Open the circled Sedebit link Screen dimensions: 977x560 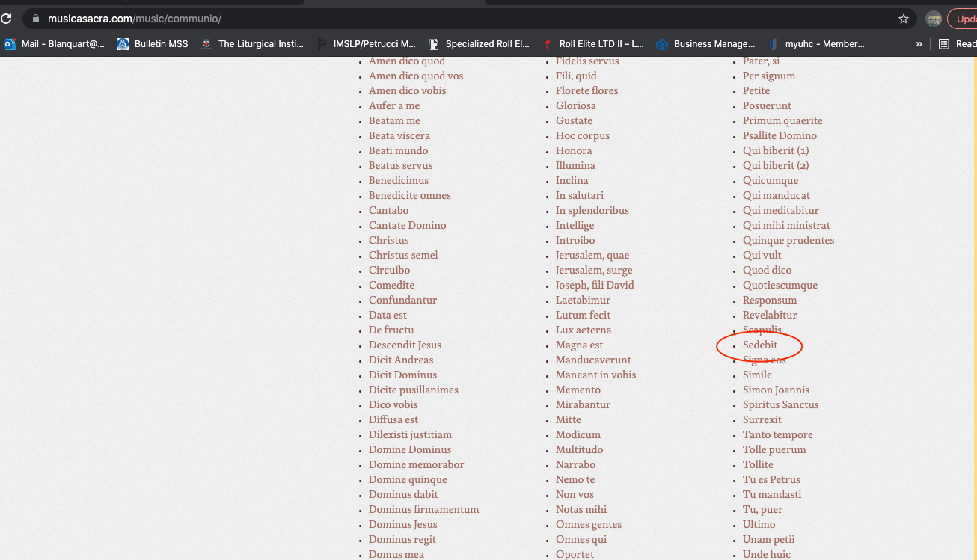pos(760,345)
